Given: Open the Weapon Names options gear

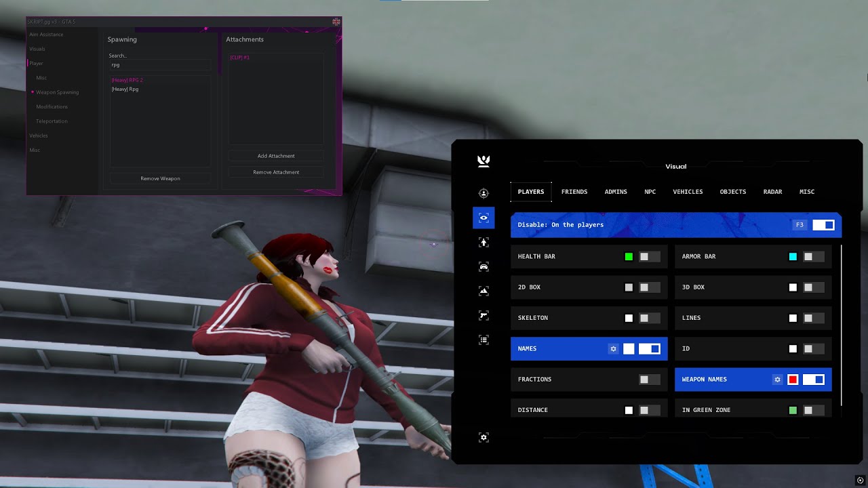Looking at the screenshot, I should coord(777,380).
